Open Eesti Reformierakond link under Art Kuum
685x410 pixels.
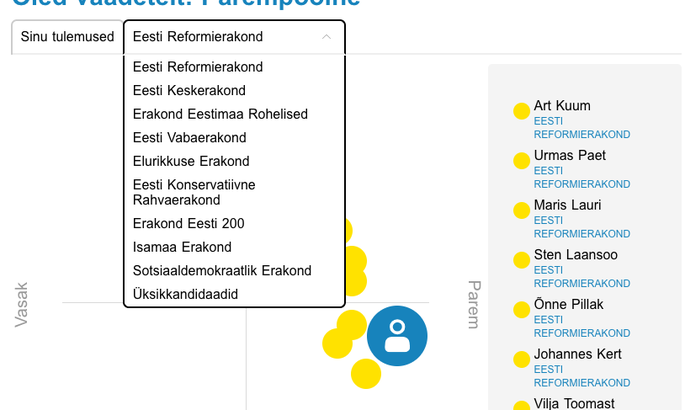[582, 127]
